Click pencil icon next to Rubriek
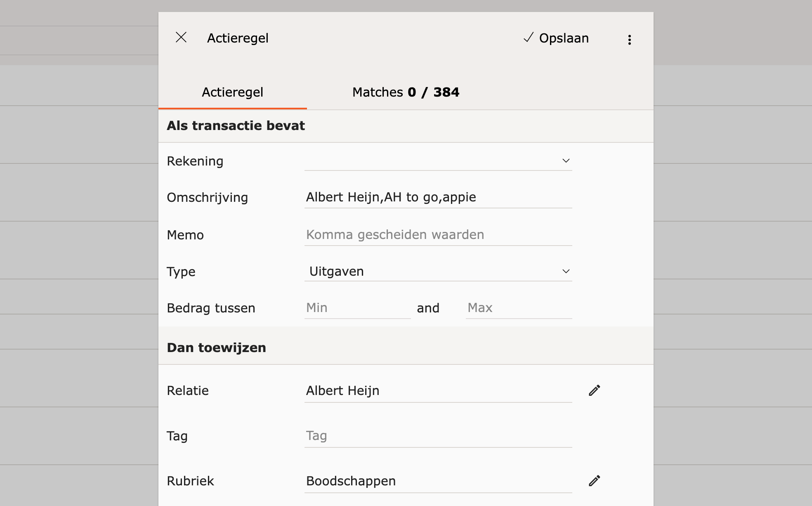The height and width of the screenshot is (506, 812). (x=594, y=481)
